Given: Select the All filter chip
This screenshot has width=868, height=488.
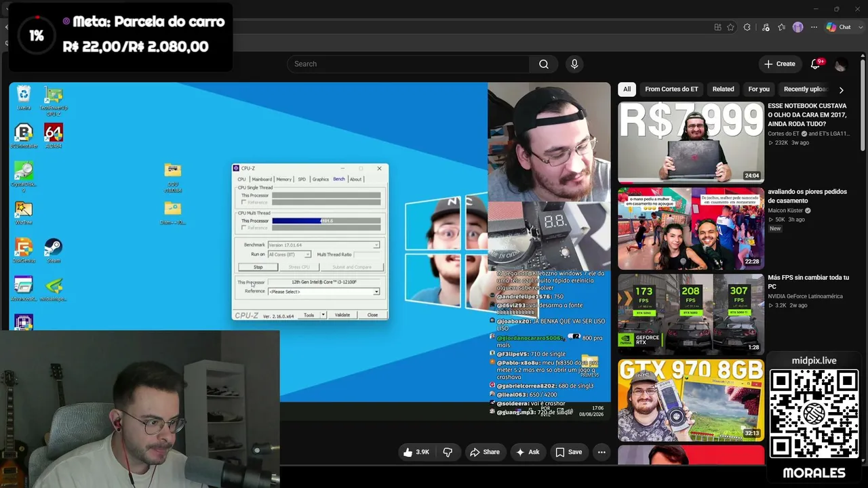Looking at the screenshot, I should [627, 89].
